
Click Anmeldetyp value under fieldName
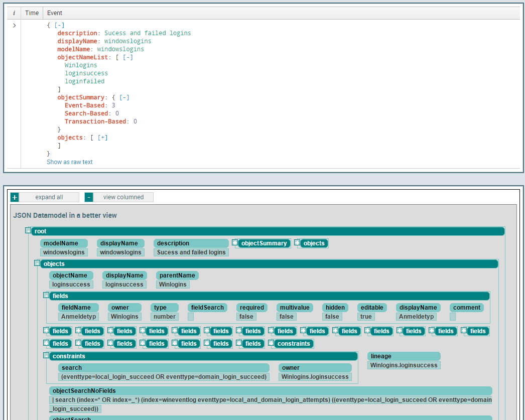[79, 317]
